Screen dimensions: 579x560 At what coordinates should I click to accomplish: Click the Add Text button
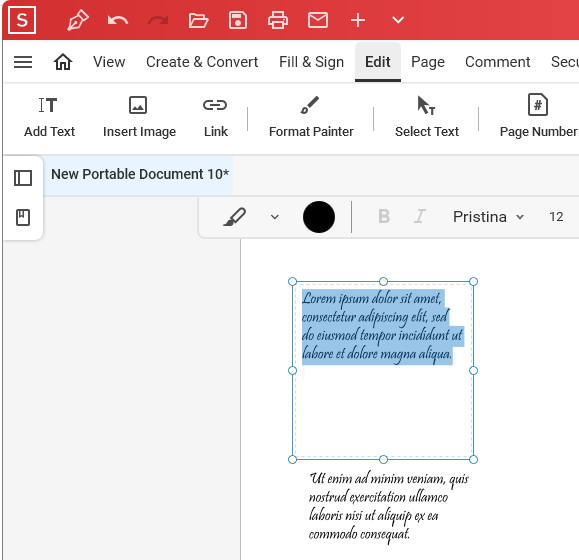pos(49,117)
